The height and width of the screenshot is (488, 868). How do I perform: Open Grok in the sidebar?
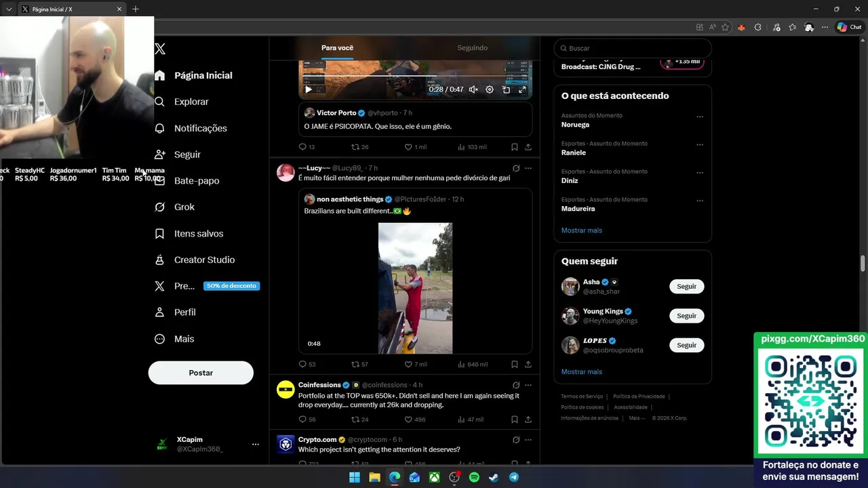point(174,207)
